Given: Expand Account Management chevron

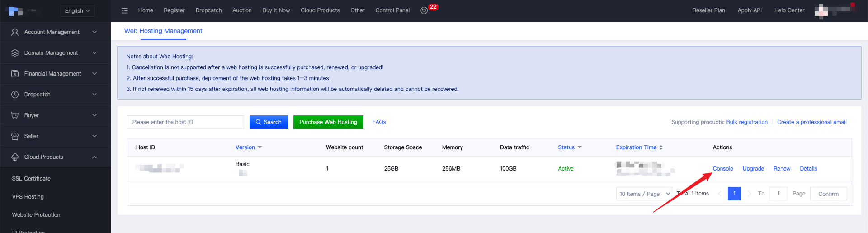Looking at the screenshot, I should click(x=94, y=32).
